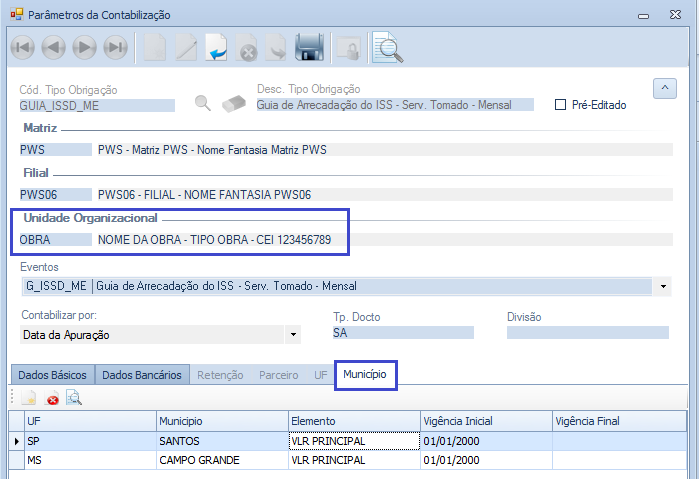
Task: Click the magnifier next to Cód. Tipo Obrigação
Action: tap(203, 103)
